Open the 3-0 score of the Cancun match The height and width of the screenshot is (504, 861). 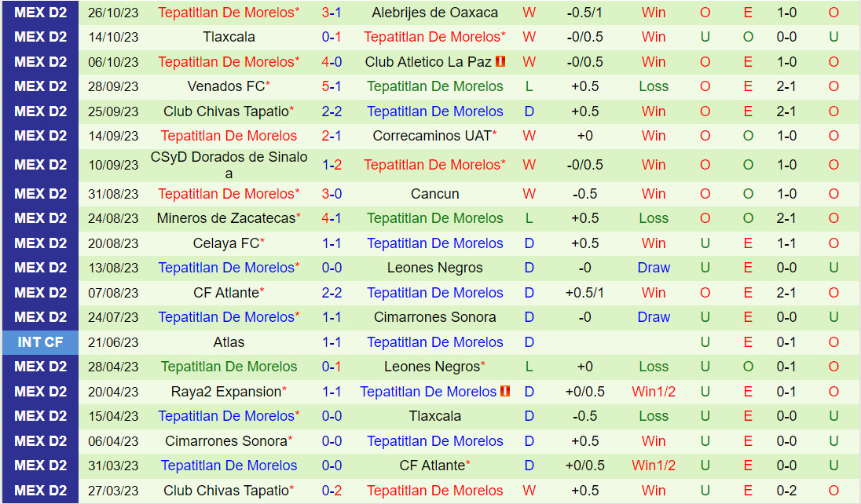coord(332,194)
